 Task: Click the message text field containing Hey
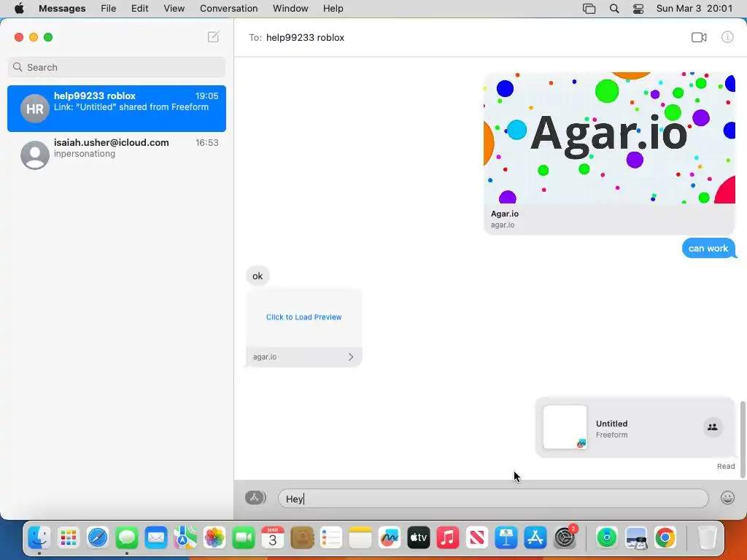tap(493, 499)
